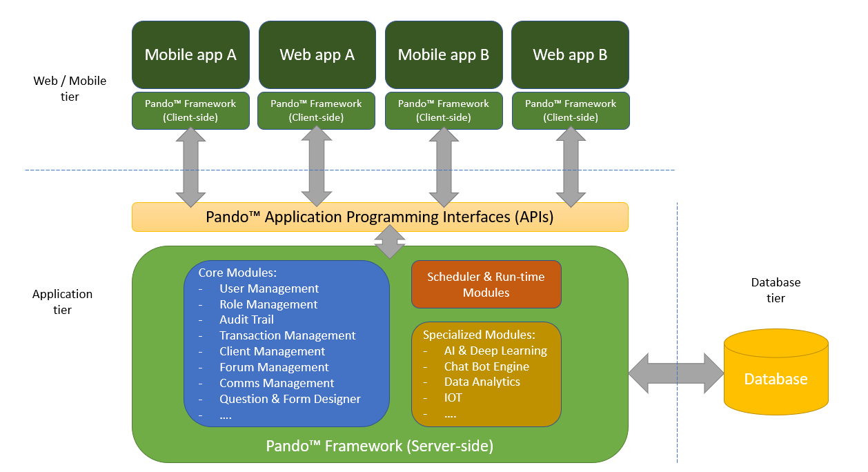Click the Scheduler & Run-time Modules box
The height and width of the screenshot is (472, 868).
pyautogui.click(x=486, y=284)
